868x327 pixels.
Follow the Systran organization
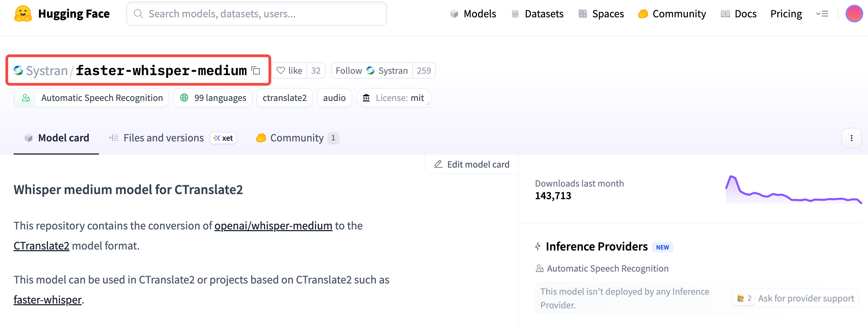pos(372,70)
